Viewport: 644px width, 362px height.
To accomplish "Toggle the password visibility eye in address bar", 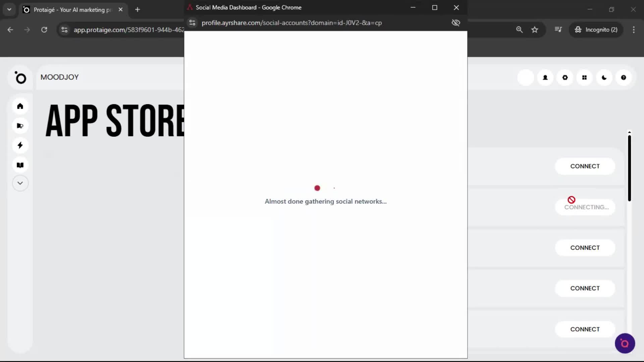I will pyautogui.click(x=456, y=23).
